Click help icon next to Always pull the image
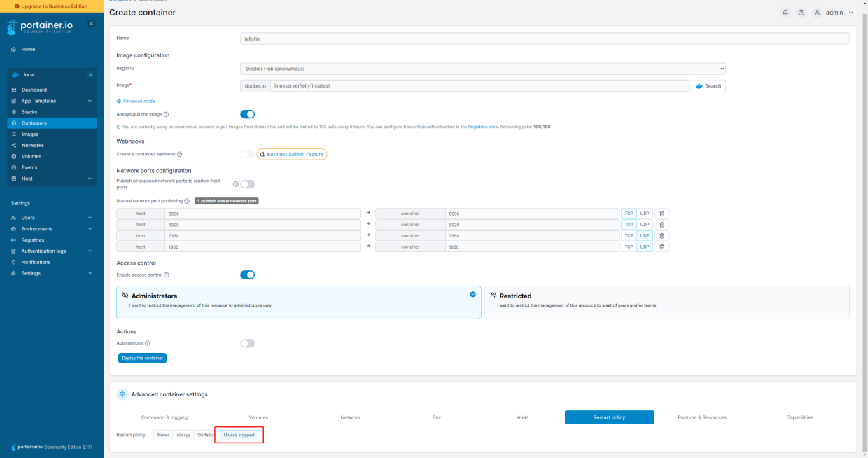The height and width of the screenshot is (458, 868). [x=166, y=114]
